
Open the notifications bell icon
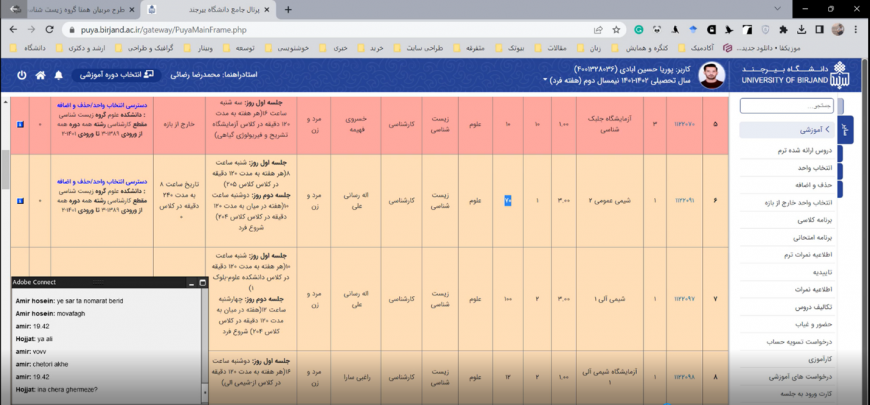coord(58,75)
